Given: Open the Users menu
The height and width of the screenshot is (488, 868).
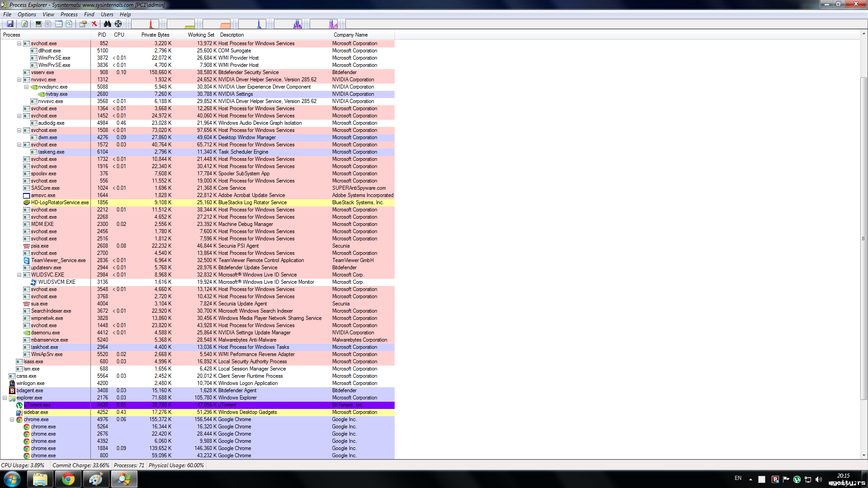Looking at the screenshot, I should (x=107, y=14).
